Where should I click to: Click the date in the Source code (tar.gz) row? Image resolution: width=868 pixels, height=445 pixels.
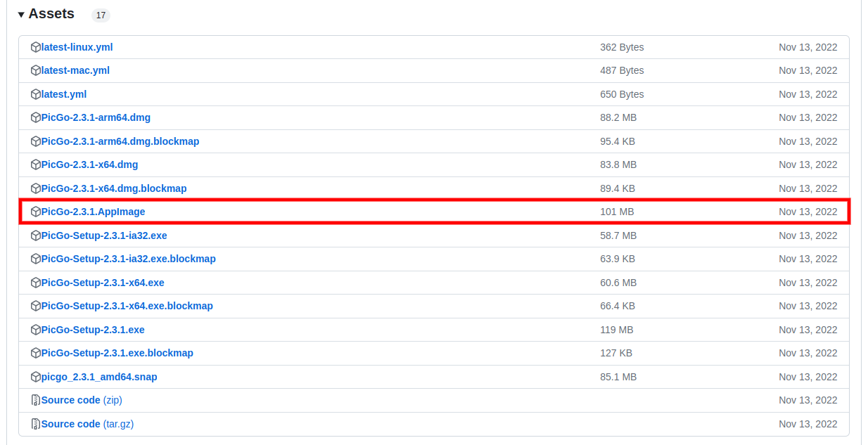pos(808,424)
